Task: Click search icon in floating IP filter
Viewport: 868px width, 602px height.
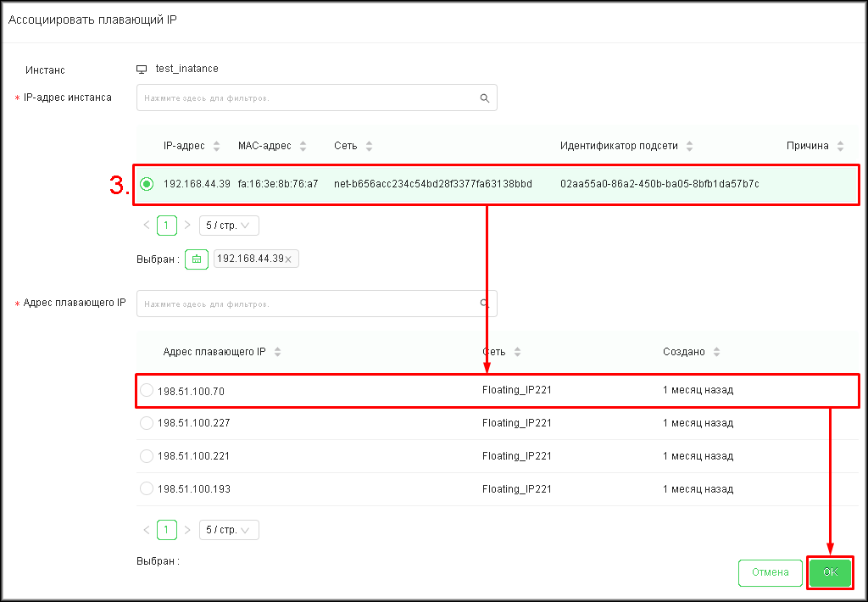Action: [x=485, y=304]
